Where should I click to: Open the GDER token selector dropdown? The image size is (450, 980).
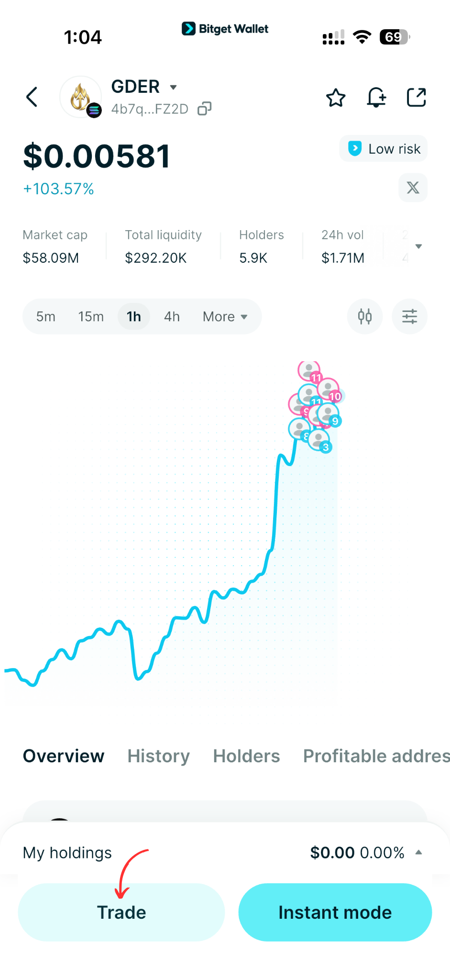pos(173,87)
